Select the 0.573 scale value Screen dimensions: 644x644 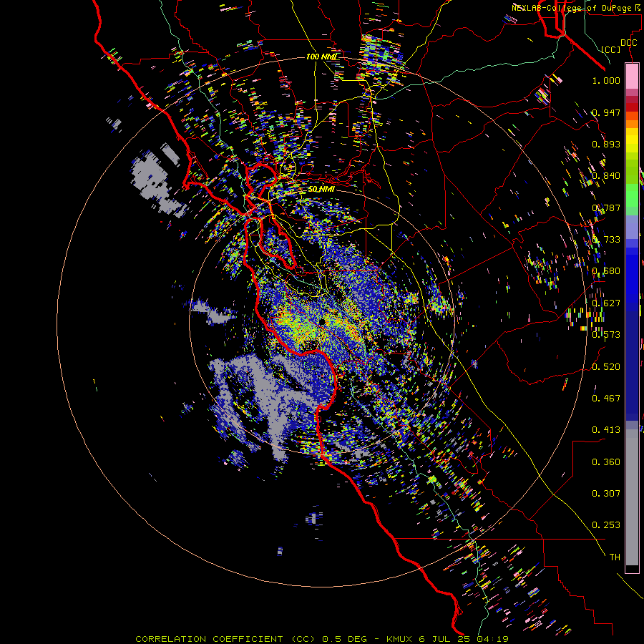(606, 335)
